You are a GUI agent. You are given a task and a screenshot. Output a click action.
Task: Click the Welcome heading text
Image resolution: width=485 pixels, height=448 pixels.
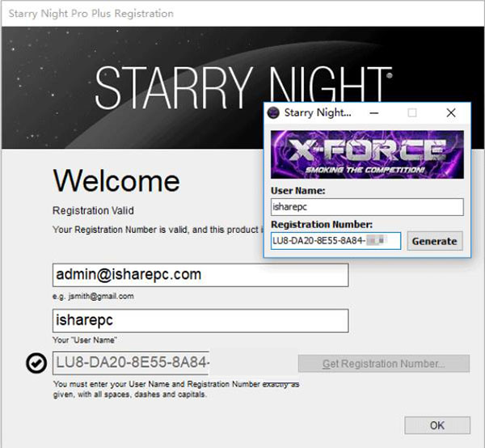pyautogui.click(x=116, y=181)
